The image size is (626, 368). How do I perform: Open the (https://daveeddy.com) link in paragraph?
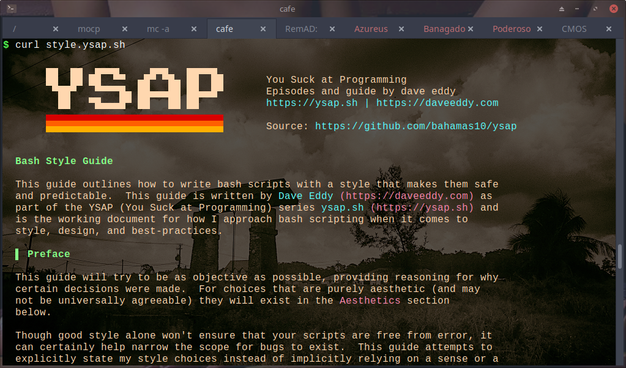point(406,196)
